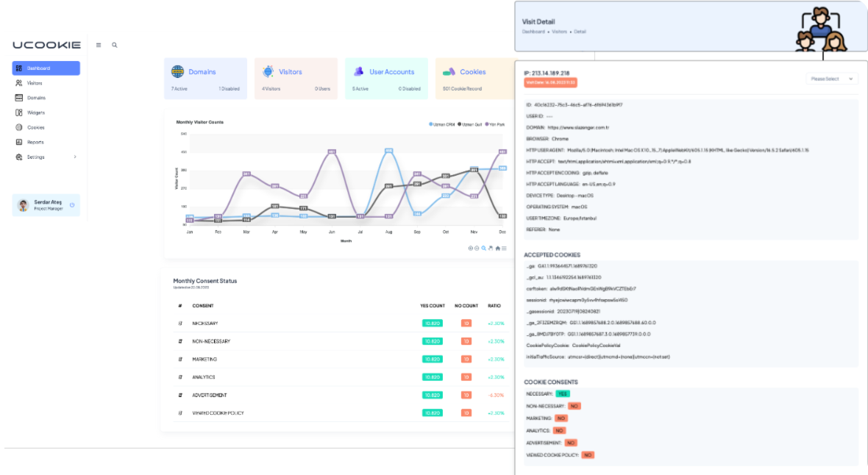The image size is (868, 475).
Task: Open Reports in the sidebar
Action: [x=35, y=142]
